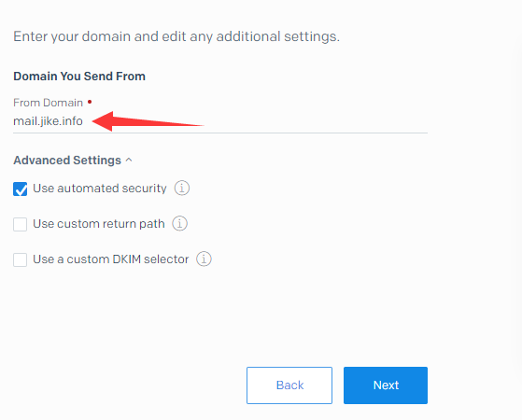Click the "Use custom return path" label

[99, 224]
